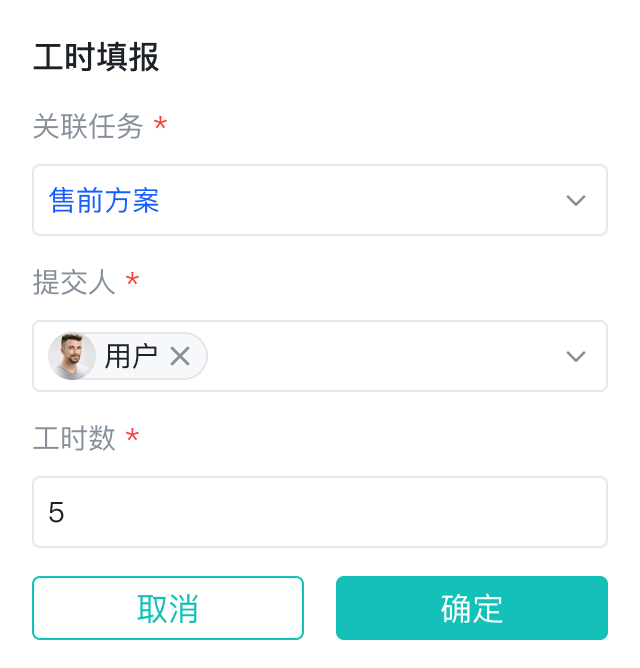Click the 关联任务 field label
The height and width of the screenshot is (668, 640).
click(x=88, y=126)
